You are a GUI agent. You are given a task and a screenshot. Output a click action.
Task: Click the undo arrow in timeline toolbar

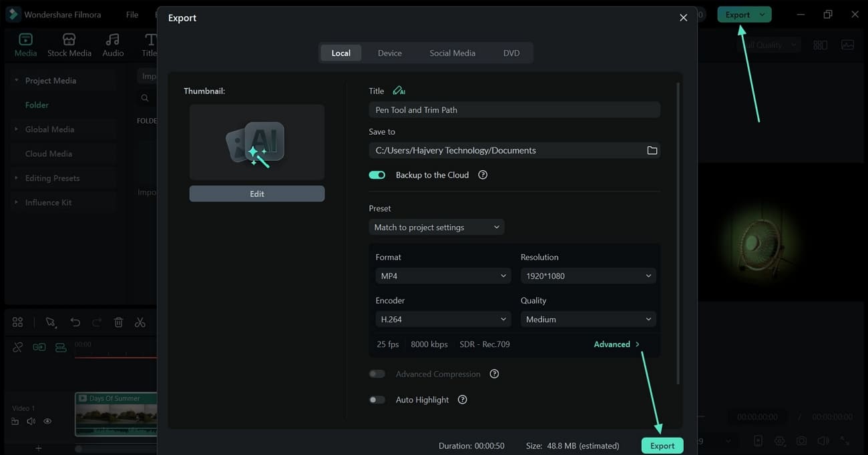pyautogui.click(x=75, y=322)
